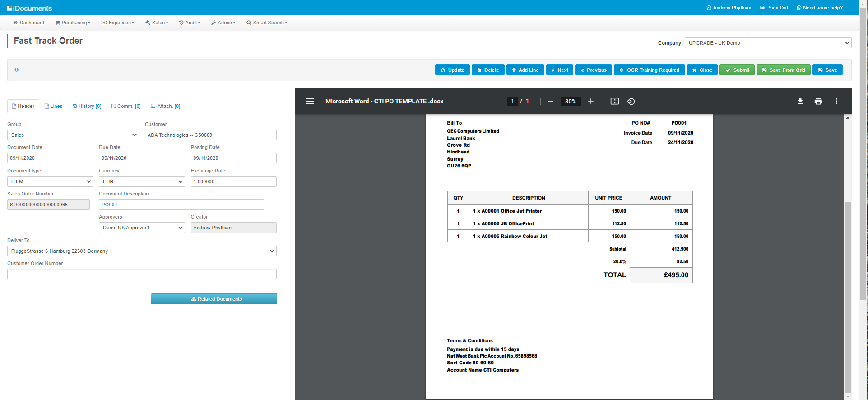
Task: Open the PDF viewer sidebar menu icon
Action: tap(310, 101)
